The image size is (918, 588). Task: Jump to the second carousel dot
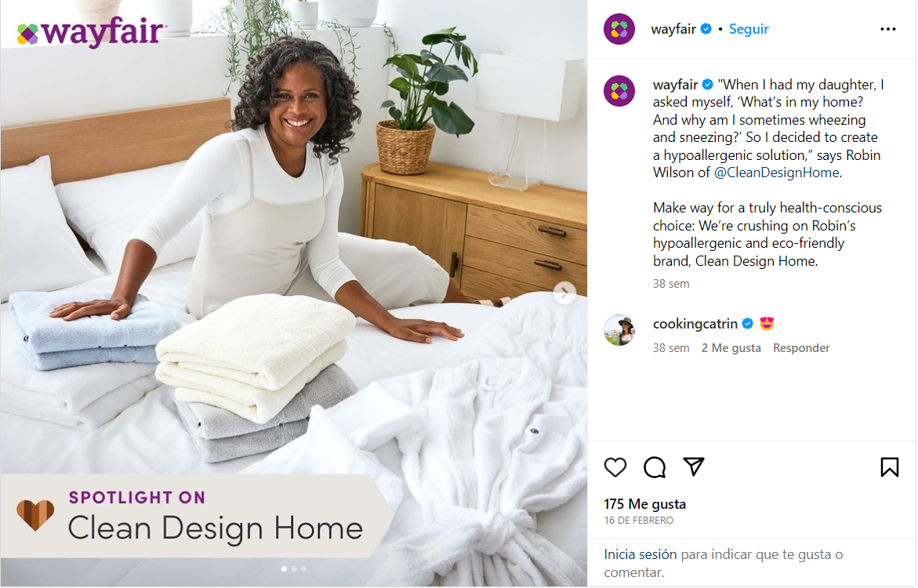coord(294,568)
